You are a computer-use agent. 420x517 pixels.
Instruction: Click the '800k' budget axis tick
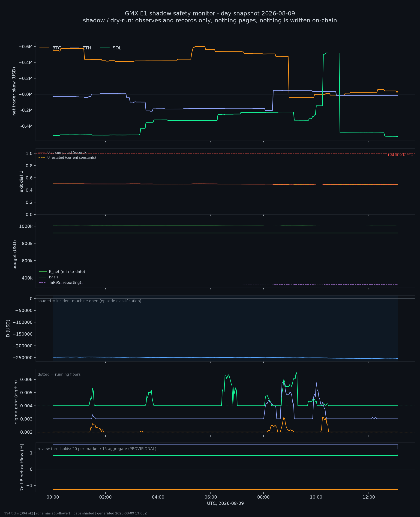[27, 243]
